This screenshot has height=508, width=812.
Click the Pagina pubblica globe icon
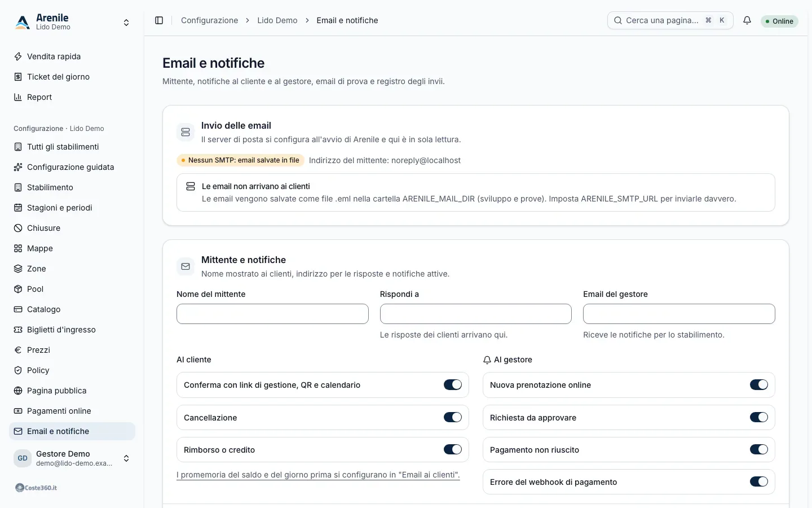coord(18,391)
